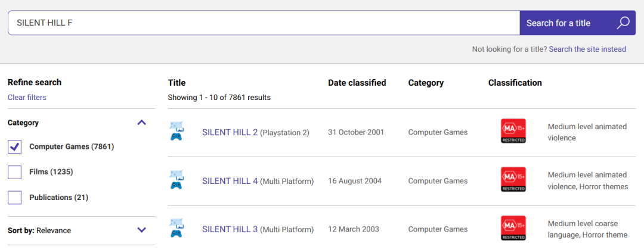The width and height of the screenshot is (644, 250).
Task: Expand the Sort by Relevance dropdown
Action: (x=141, y=230)
